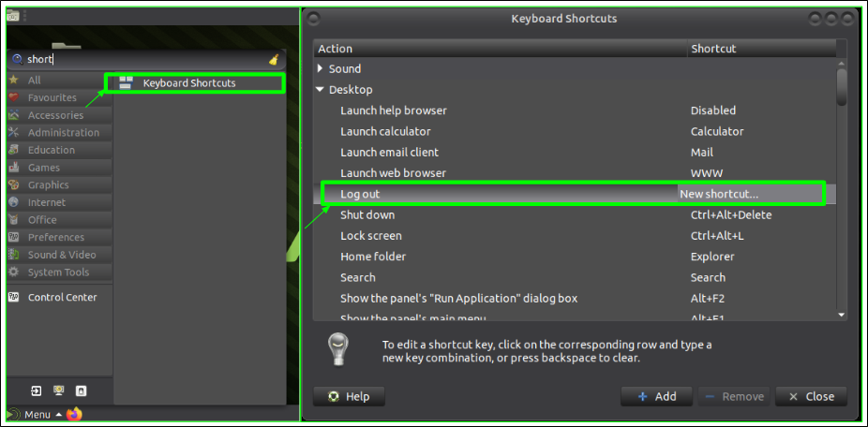This screenshot has height=427, width=868.
Task: Select the Launch calculator row
Action: (x=575, y=132)
